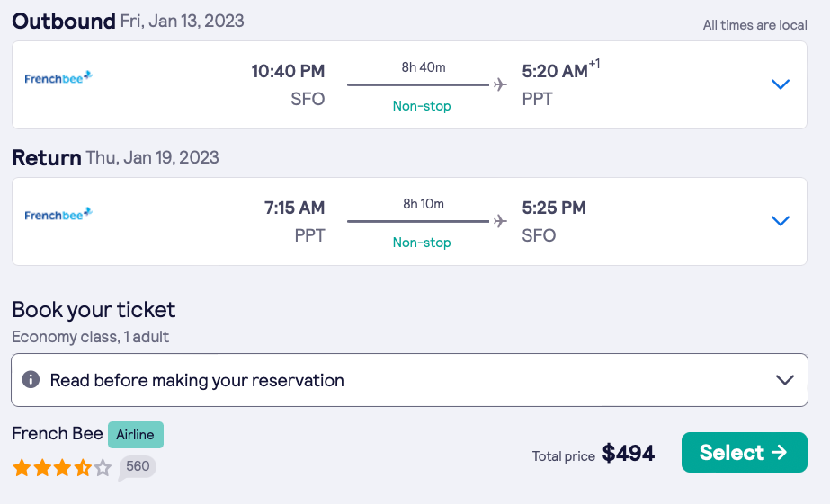Click the French Bee logo on the outbound flight
830x504 pixels.
[x=58, y=78]
